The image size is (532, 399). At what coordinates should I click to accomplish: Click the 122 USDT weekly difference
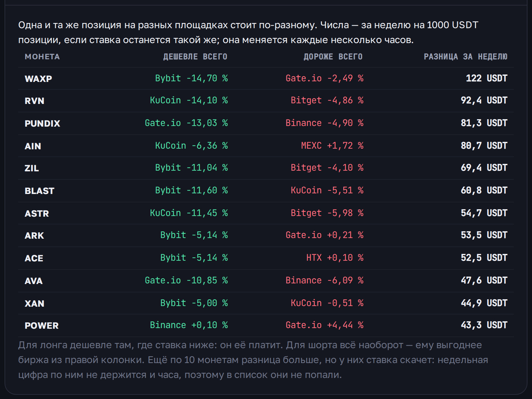tap(487, 78)
